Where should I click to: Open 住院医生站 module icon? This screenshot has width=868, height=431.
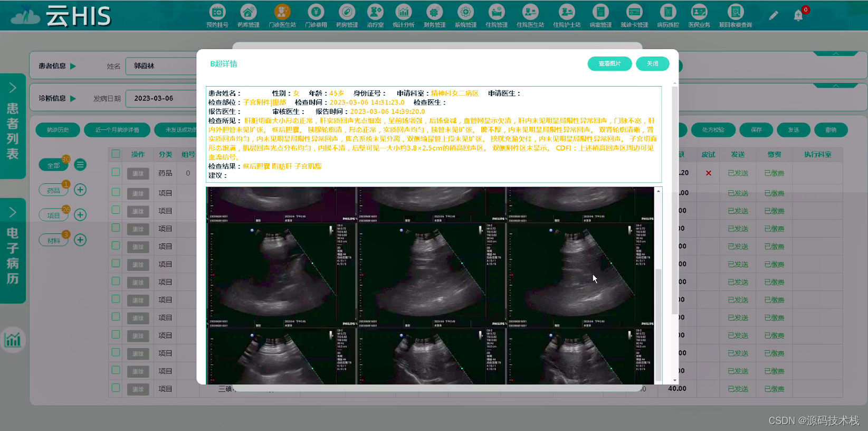[530, 15]
